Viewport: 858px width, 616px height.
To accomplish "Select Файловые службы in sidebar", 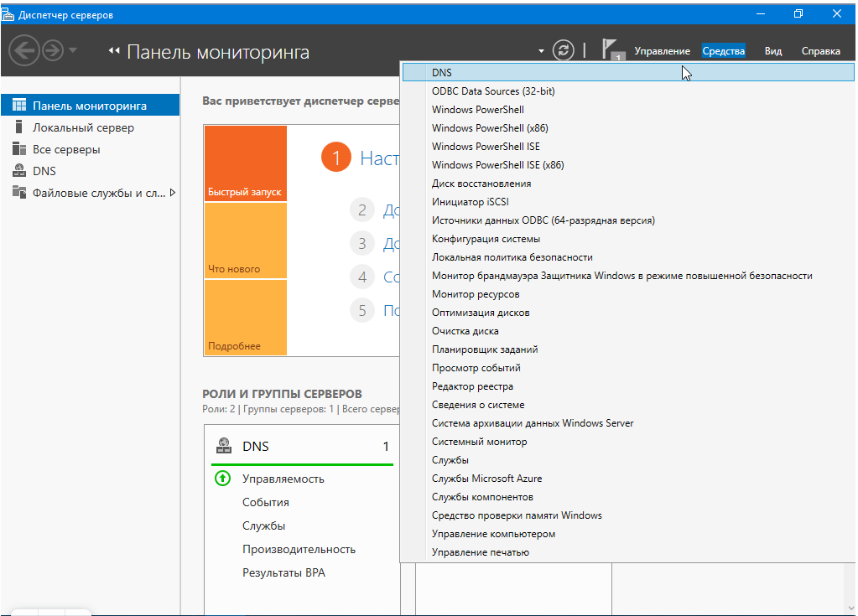I will pyautogui.click(x=91, y=193).
